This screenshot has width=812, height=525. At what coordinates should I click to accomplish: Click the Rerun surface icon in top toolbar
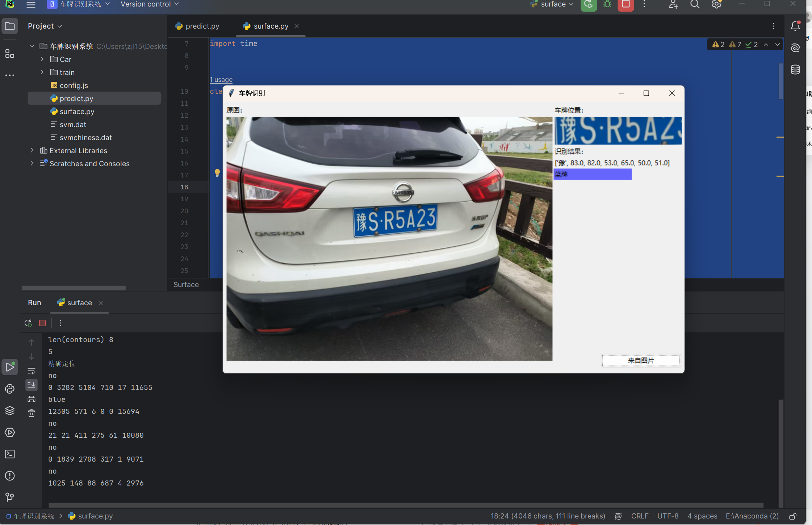(x=589, y=5)
